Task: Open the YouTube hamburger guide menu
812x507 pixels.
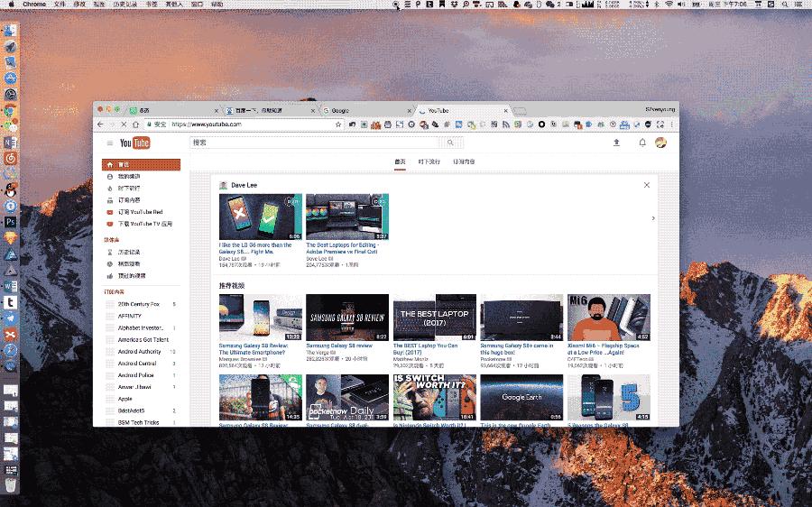Action: click(x=110, y=143)
